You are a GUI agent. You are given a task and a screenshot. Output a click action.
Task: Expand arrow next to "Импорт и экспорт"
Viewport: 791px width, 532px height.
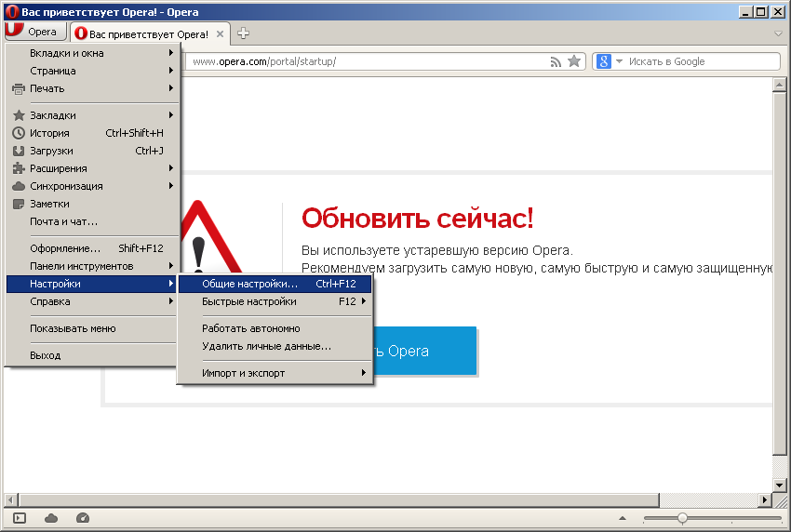[x=364, y=373]
